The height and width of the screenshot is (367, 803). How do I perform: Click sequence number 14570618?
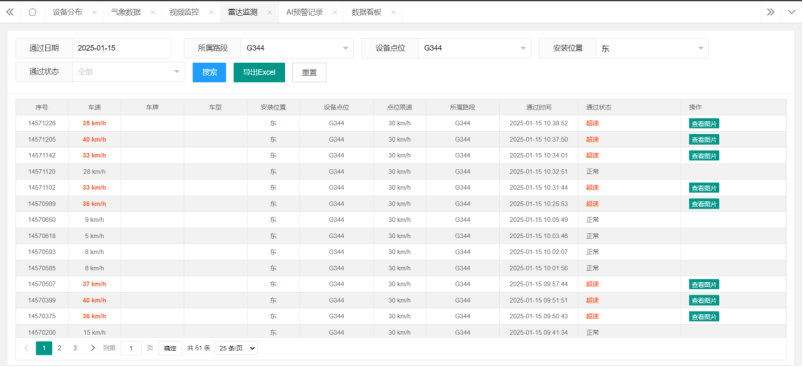[41, 236]
